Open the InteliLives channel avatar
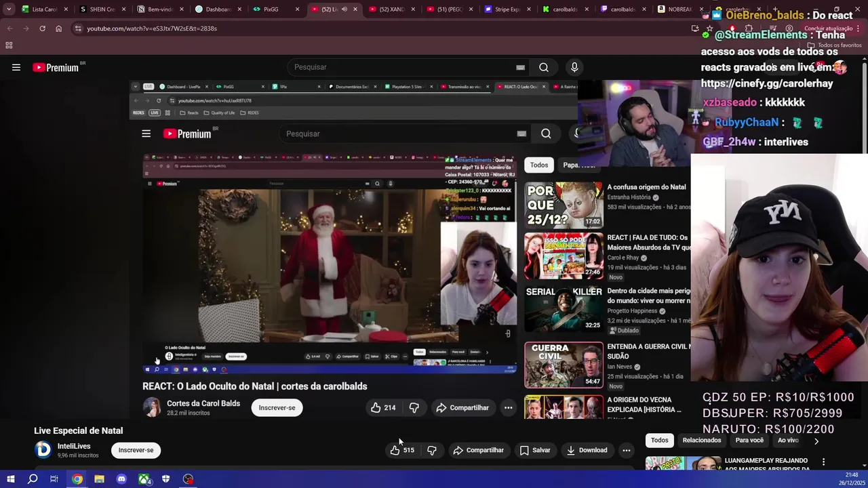The height and width of the screenshot is (488, 868). pyautogui.click(x=43, y=449)
